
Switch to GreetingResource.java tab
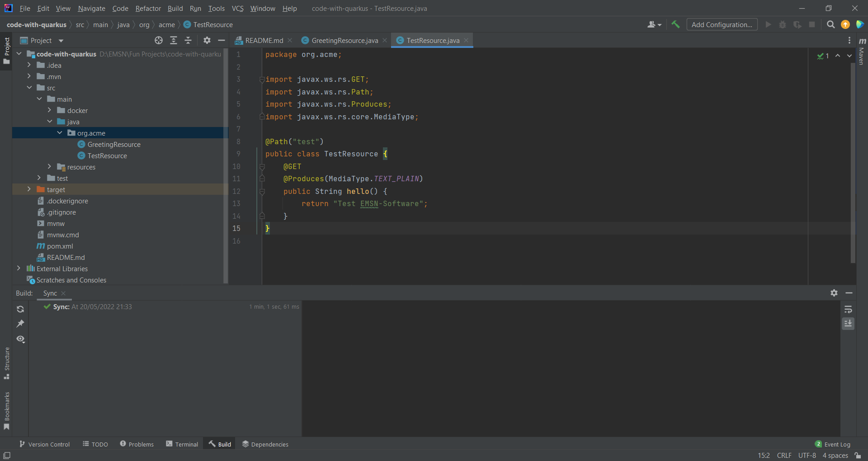coord(344,40)
